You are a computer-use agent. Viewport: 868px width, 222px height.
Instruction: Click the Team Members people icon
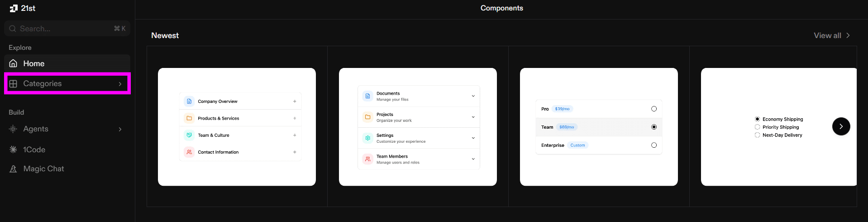tap(367, 159)
